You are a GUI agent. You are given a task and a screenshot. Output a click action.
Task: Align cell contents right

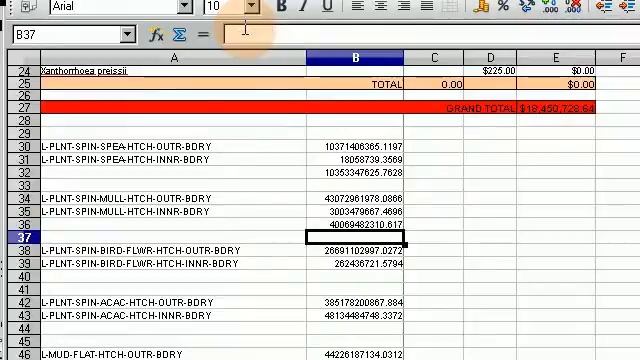click(404, 6)
